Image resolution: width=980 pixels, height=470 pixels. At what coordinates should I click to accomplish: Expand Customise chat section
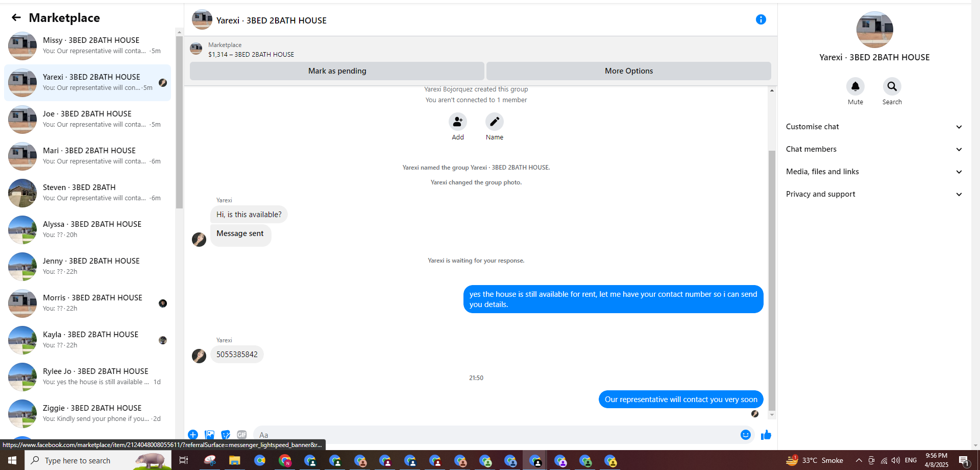[x=874, y=127]
